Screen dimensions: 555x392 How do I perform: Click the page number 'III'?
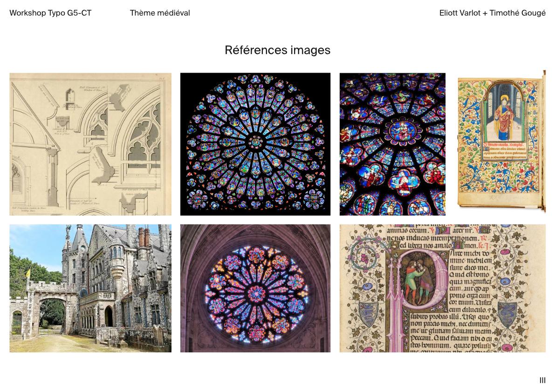click(542, 380)
